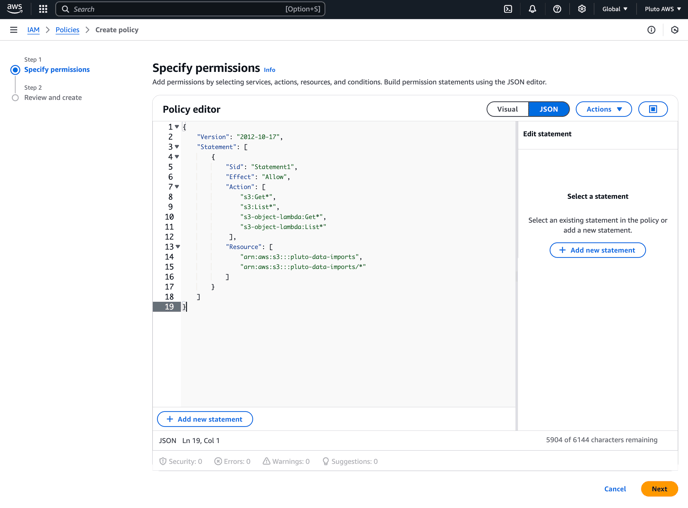Toggle the side navigation hamburger menu

point(14,30)
